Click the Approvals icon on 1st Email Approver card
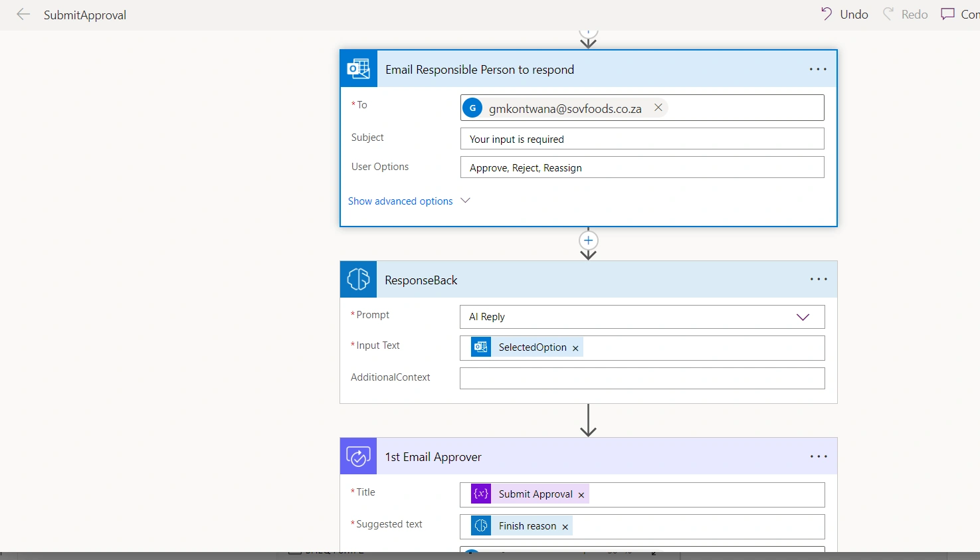 pyautogui.click(x=358, y=456)
